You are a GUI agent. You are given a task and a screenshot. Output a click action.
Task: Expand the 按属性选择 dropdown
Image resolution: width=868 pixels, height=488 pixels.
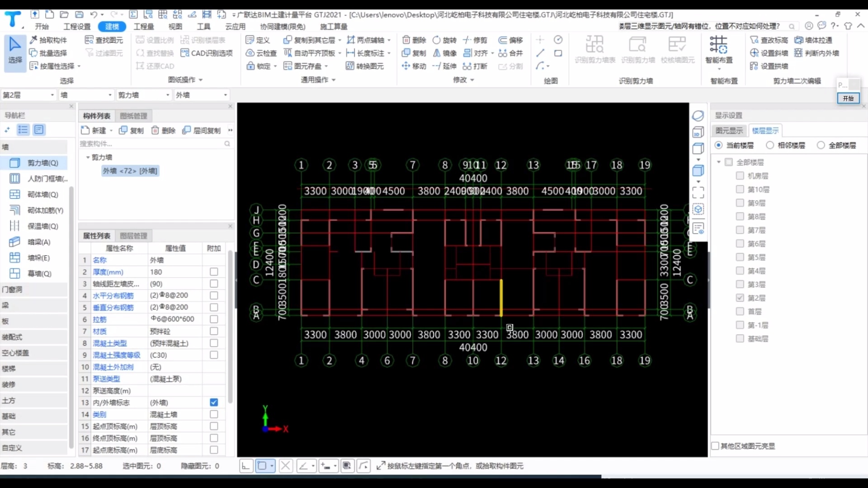(x=79, y=66)
